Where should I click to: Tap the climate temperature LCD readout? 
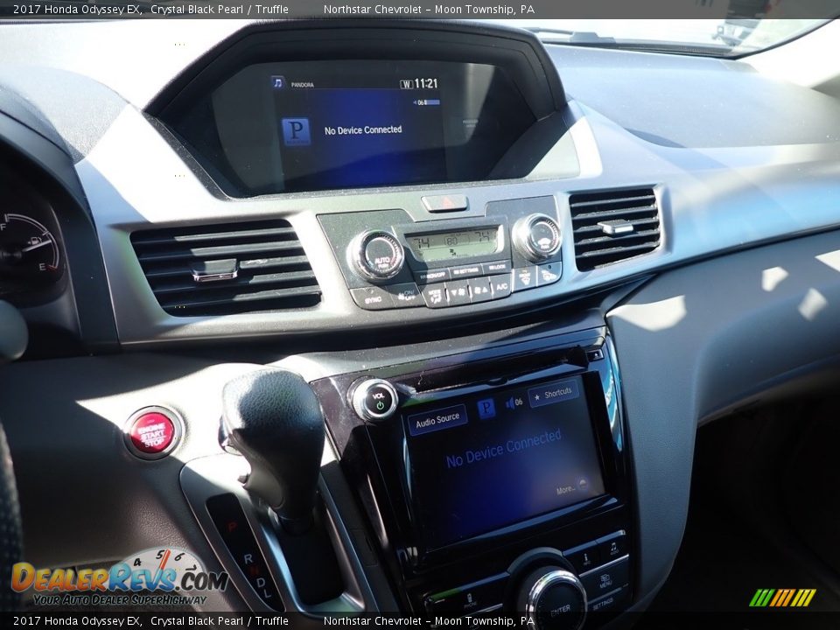(454, 242)
